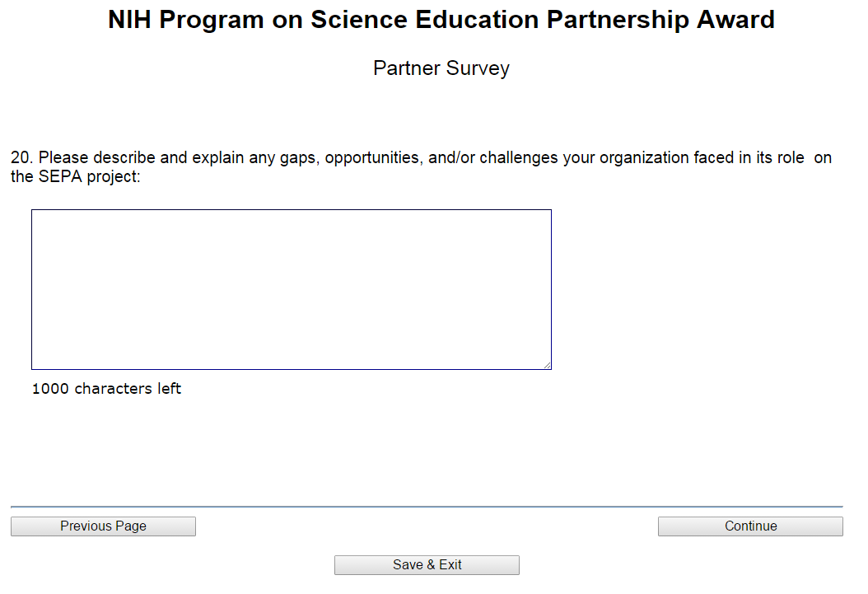Click the '1000 characters left' counter text
Image resolution: width=868 pixels, height=594 pixels.
click(106, 389)
